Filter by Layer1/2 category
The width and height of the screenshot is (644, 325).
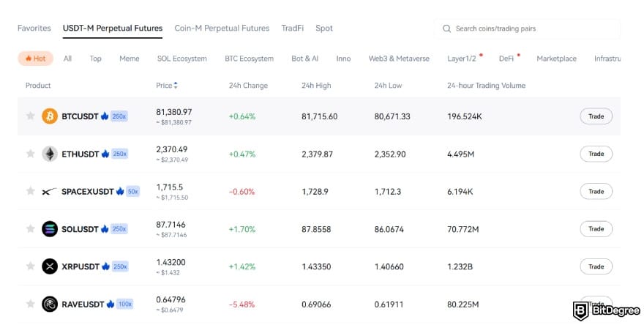[x=462, y=59]
